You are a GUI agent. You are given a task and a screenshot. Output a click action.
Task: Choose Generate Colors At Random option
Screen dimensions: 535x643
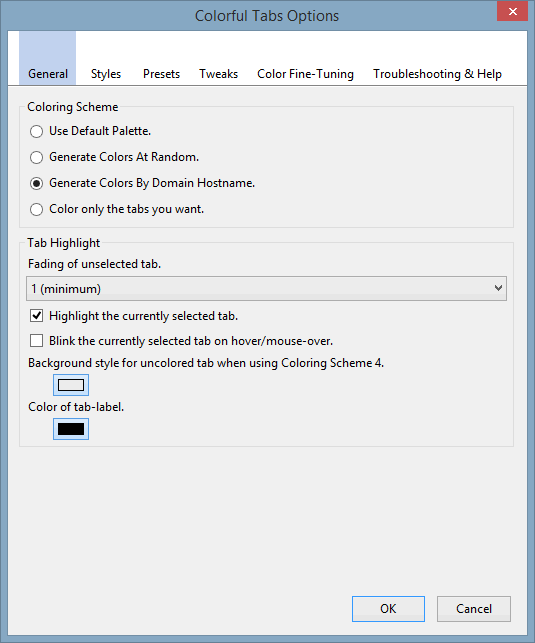[x=36, y=157]
